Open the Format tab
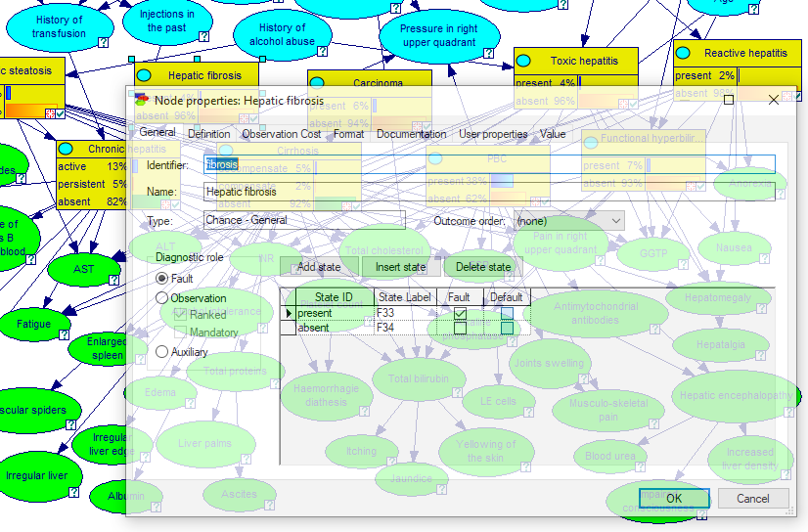Image resolution: width=808 pixels, height=532 pixels. tap(348, 134)
